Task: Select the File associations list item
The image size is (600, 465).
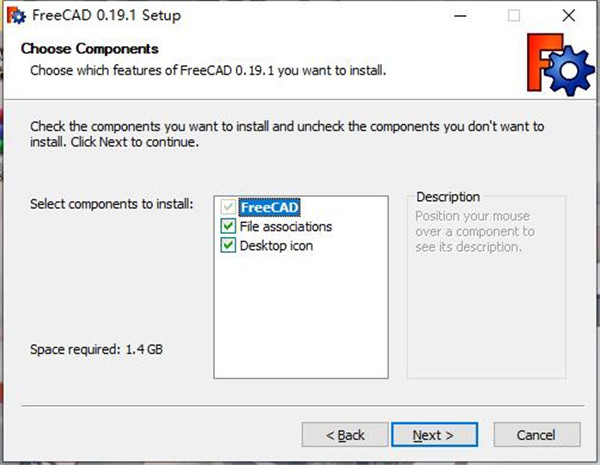Action: pos(285,227)
